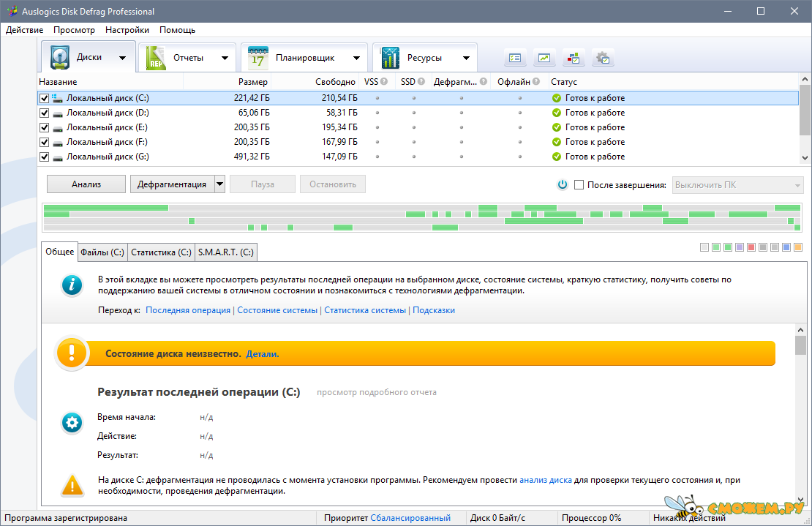
Task: Click the Остановить button
Action: [333, 184]
